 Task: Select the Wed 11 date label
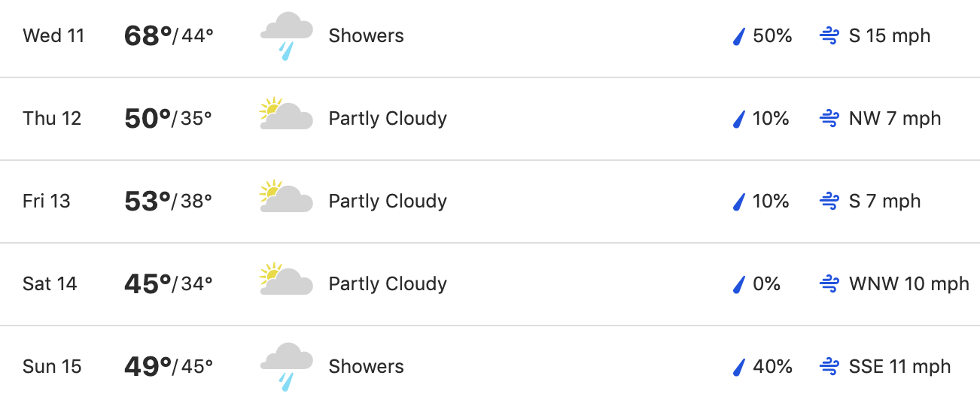[53, 36]
